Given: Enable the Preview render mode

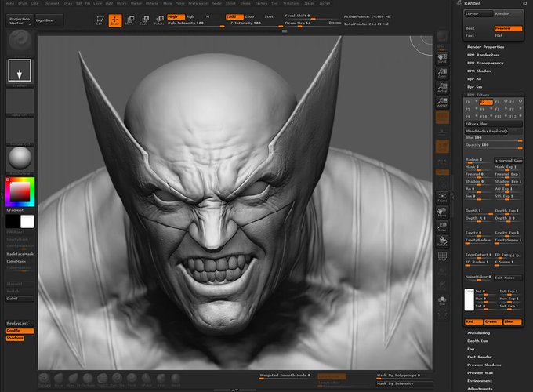Looking at the screenshot, I should click(508, 28).
